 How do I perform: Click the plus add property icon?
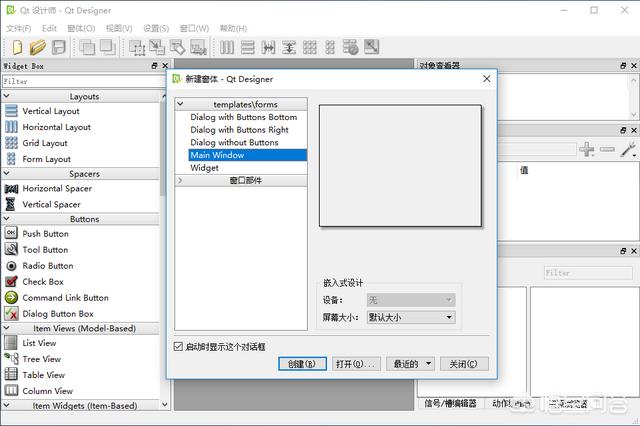587,149
